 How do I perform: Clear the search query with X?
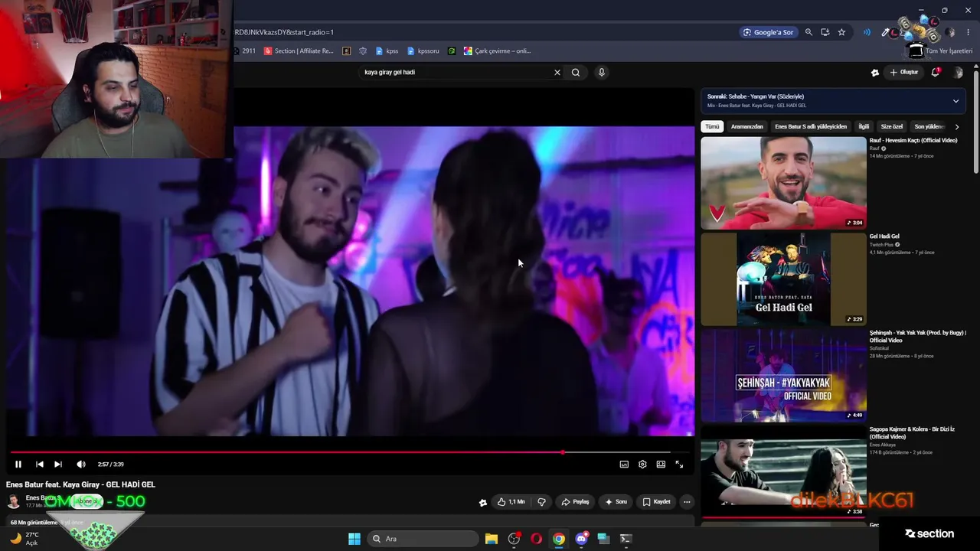click(557, 72)
